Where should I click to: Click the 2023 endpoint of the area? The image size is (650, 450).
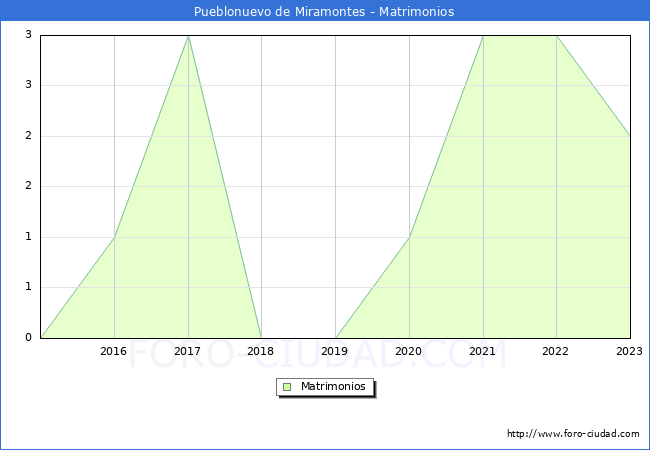coord(630,136)
